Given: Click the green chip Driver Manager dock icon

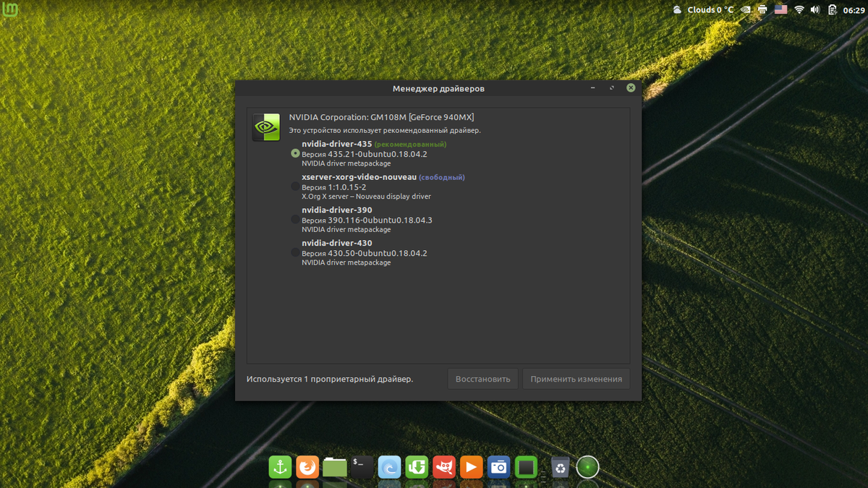Looking at the screenshot, I should coord(526,467).
